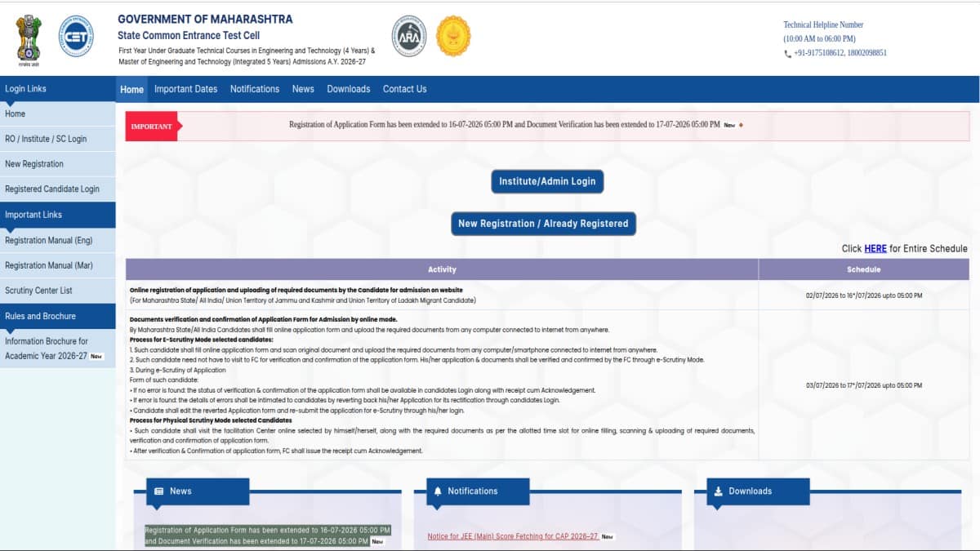Click the phone icon beside helpline number
980x551 pixels.
pos(788,53)
